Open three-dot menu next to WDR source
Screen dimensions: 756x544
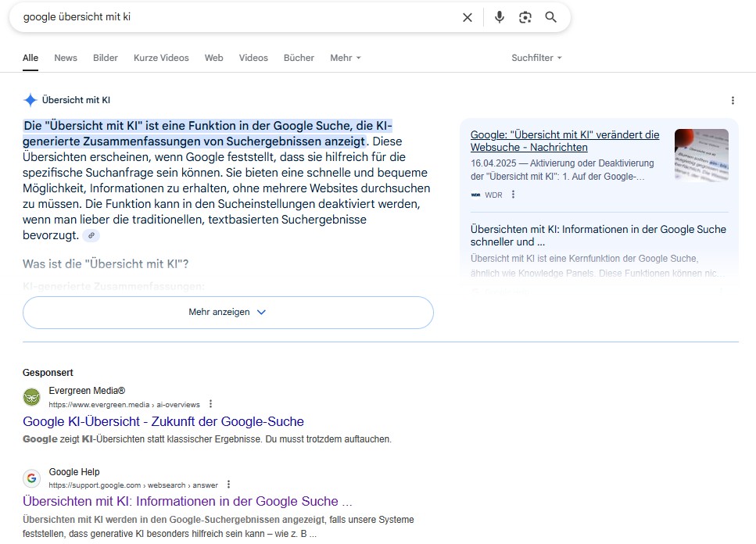click(x=513, y=194)
